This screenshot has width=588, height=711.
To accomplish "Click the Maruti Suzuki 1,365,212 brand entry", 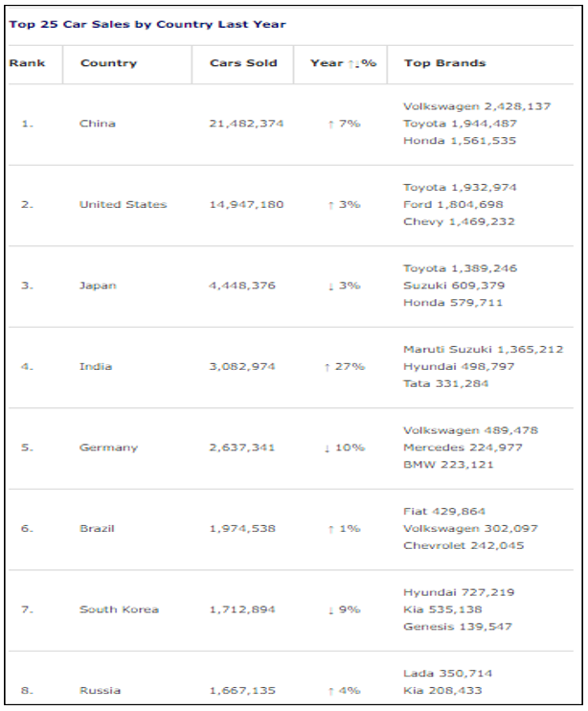I will pyautogui.click(x=483, y=349).
